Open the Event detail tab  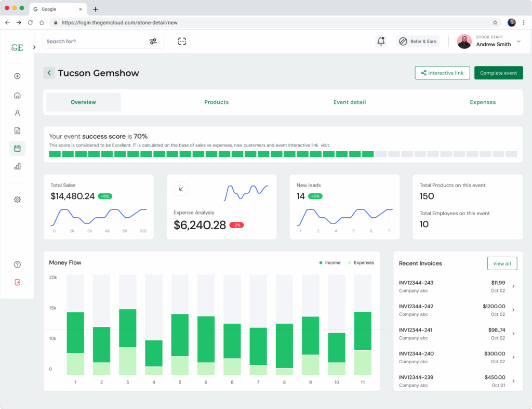click(x=349, y=102)
